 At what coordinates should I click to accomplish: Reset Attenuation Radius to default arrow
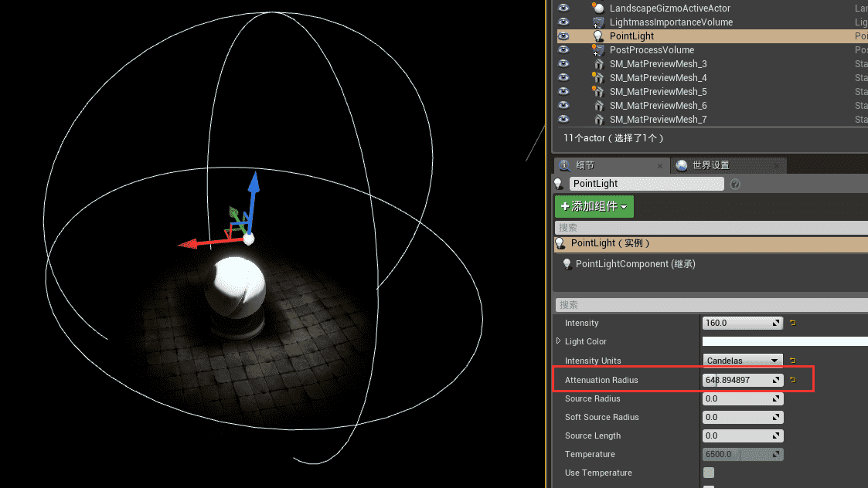[x=792, y=380]
